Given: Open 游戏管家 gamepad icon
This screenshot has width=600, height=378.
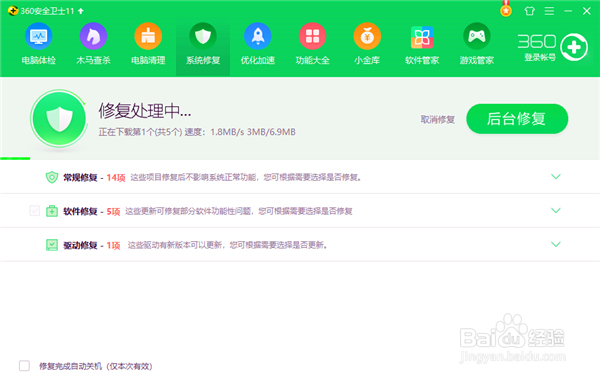Looking at the screenshot, I should pyautogui.click(x=476, y=36).
